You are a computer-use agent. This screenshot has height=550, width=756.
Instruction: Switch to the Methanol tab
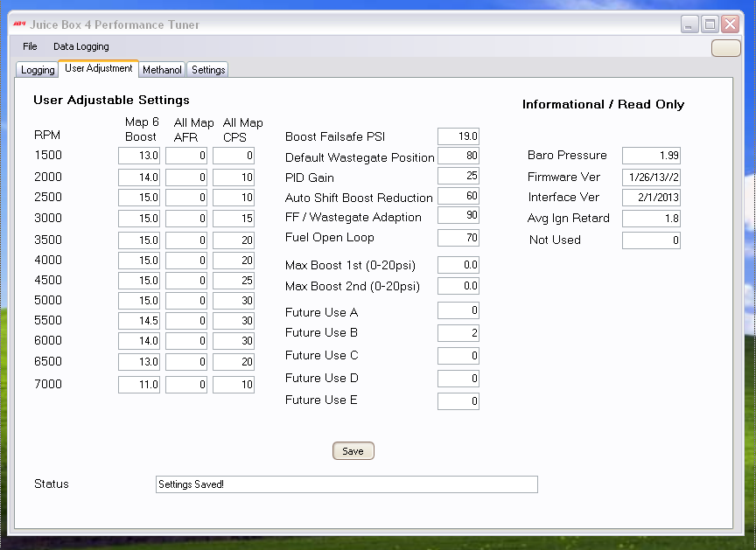click(162, 70)
